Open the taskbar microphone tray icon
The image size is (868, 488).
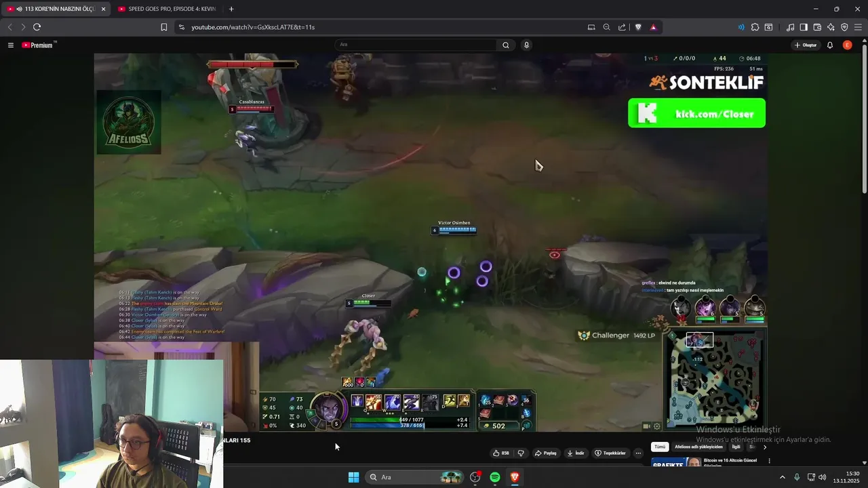click(x=797, y=477)
